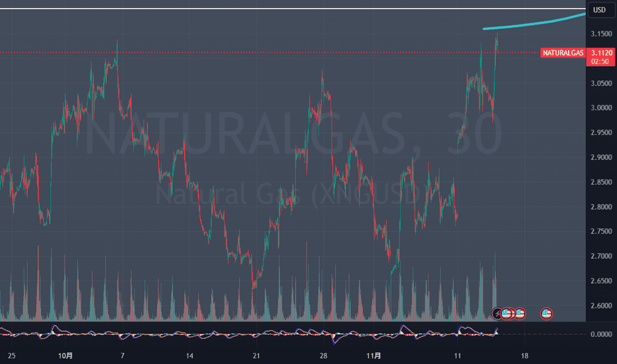Click the 3.1500 price scale value
617x364 pixels.
click(601, 34)
